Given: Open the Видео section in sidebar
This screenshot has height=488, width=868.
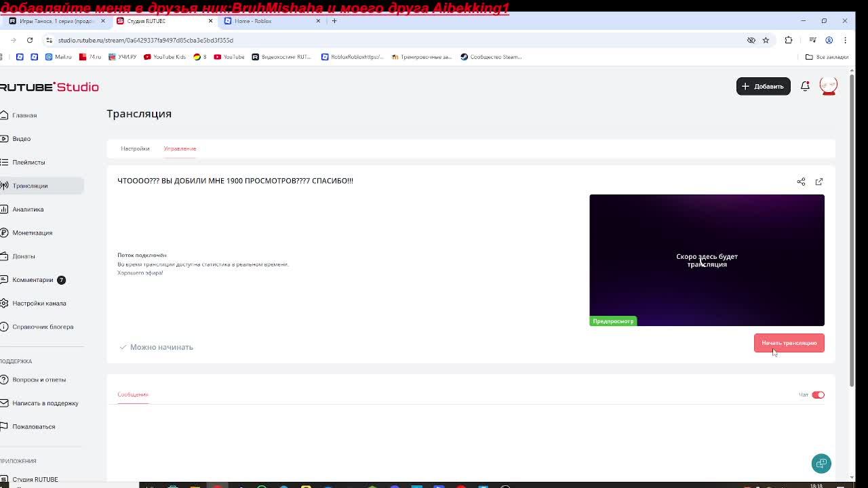Looking at the screenshot, I should pos(21,139).
